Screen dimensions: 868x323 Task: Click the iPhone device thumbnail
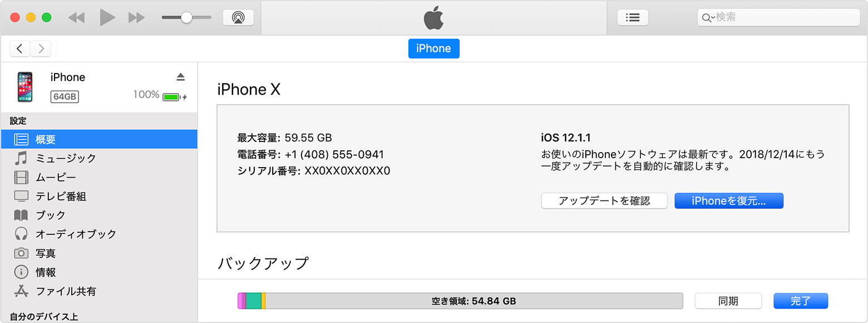tap(25, 86)
